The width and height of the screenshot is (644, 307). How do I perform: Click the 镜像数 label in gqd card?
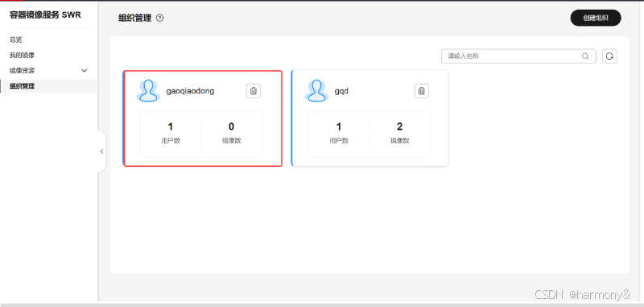(x=399, y=140)
